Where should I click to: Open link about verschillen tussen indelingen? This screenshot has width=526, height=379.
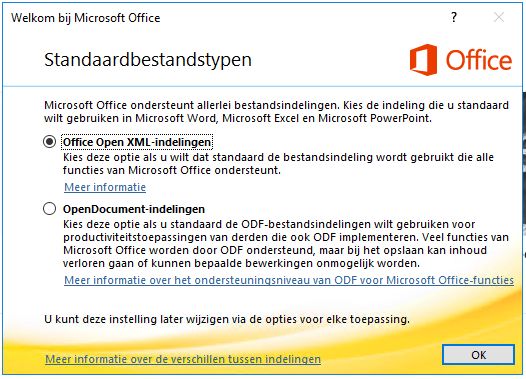click(x=183, y=359)
